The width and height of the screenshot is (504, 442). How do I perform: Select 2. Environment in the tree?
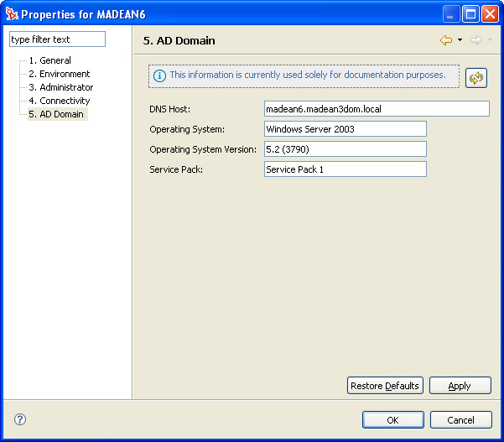coord(60,74)
